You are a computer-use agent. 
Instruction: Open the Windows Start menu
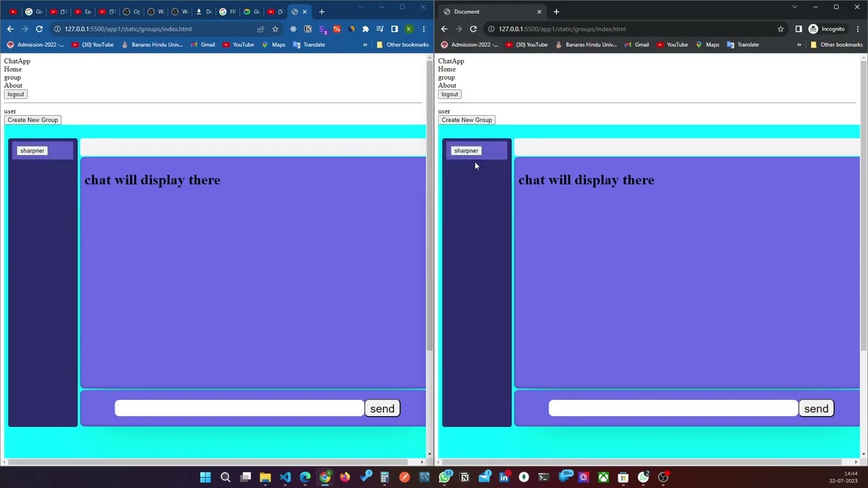(x=205, y=477)
